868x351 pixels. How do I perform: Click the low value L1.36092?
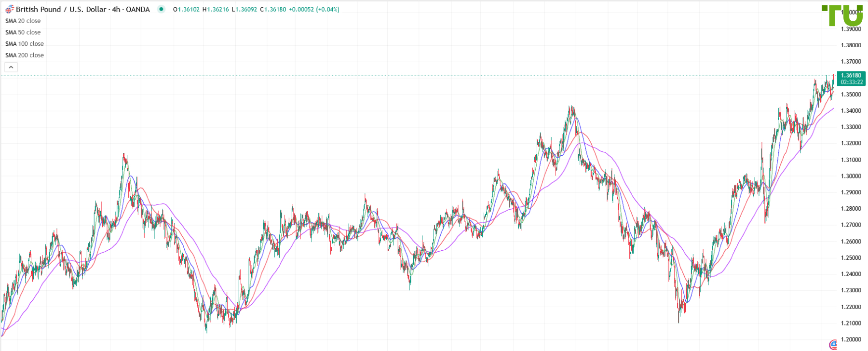(x=244, y=10)
